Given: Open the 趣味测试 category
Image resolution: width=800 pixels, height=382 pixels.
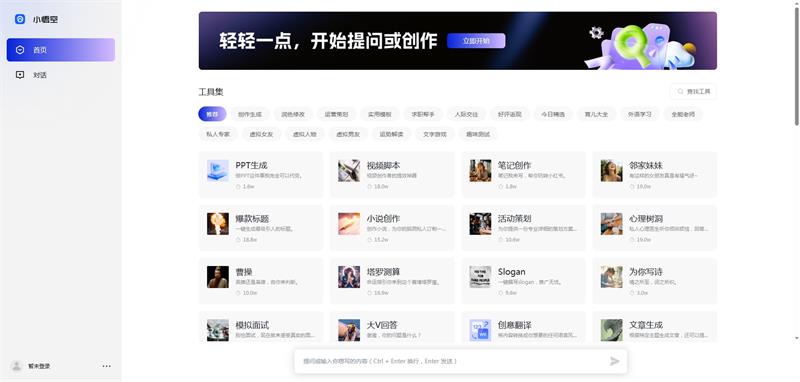Looking at the screenshot, I should pyautogui.click(x=478, y=134).
